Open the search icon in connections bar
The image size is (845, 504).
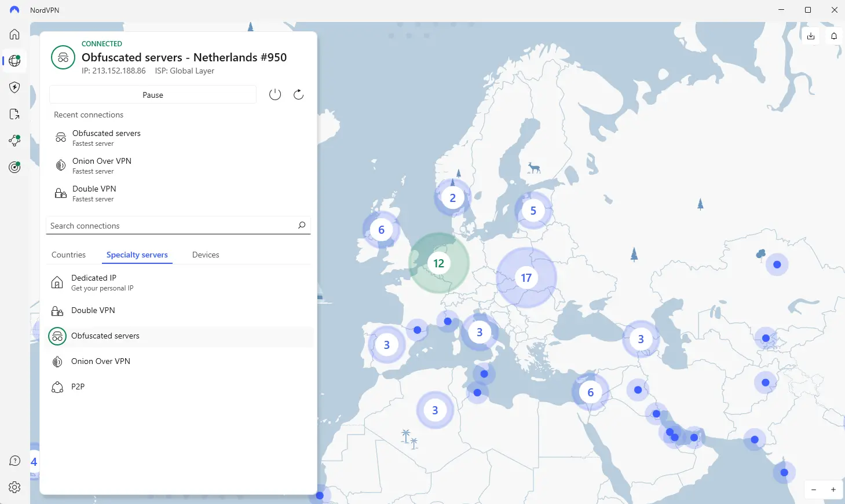(301, 225)
